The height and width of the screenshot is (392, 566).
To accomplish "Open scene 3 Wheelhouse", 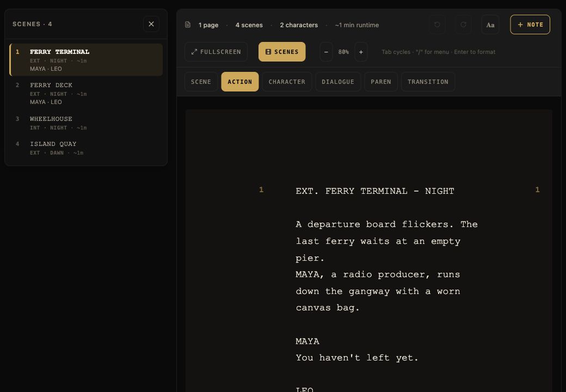I will coord(86,123).
